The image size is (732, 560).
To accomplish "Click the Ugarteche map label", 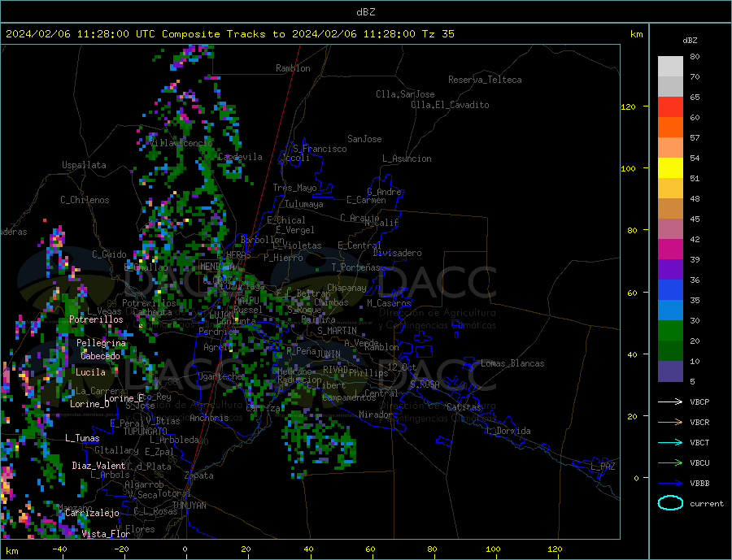I will point(220,376).
